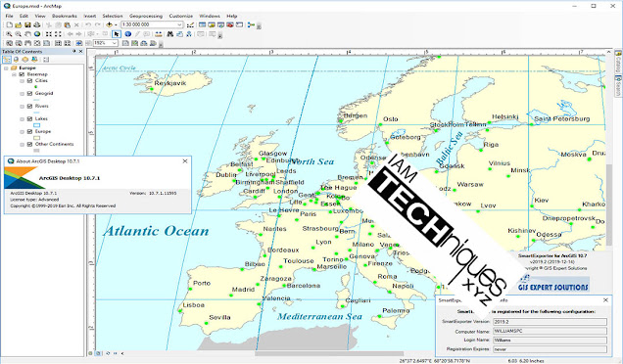Image resolution: width=623 pixels, height=364 pixels.
Task: Collapse the Basemap group layer
Action: point(14,74)
